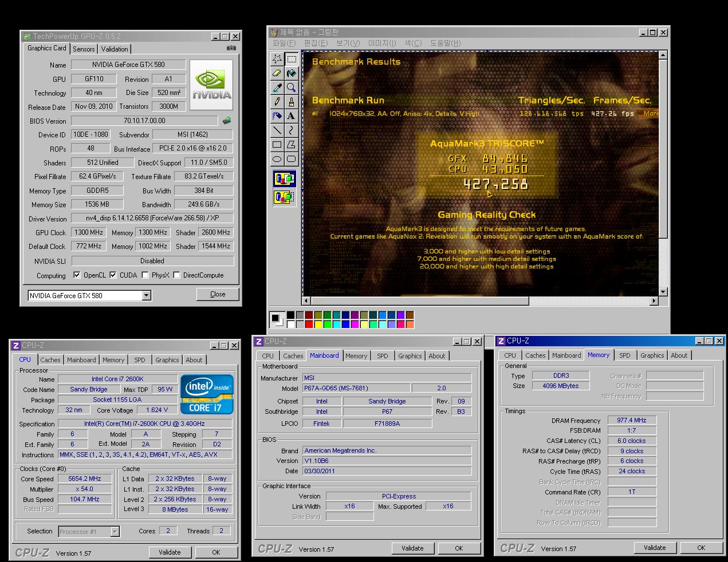Activate the Airbrush spray tool
Image resolution: width=728 pixels, height=562 pixels.
click(x=277, y=116)
